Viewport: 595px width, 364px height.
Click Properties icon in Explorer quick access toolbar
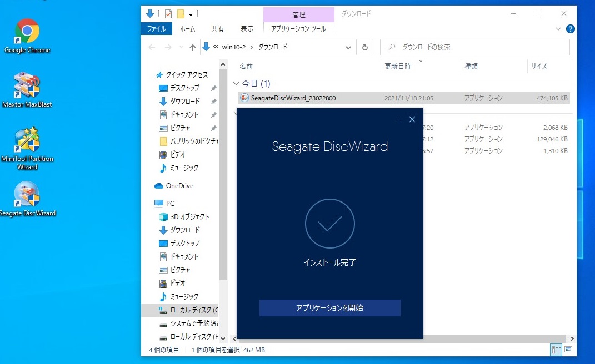point(168,14)
